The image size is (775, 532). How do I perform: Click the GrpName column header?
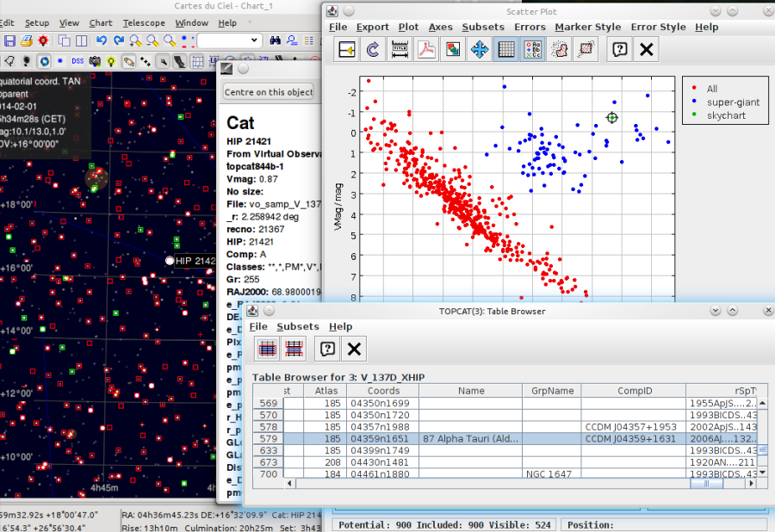[553, 391]
